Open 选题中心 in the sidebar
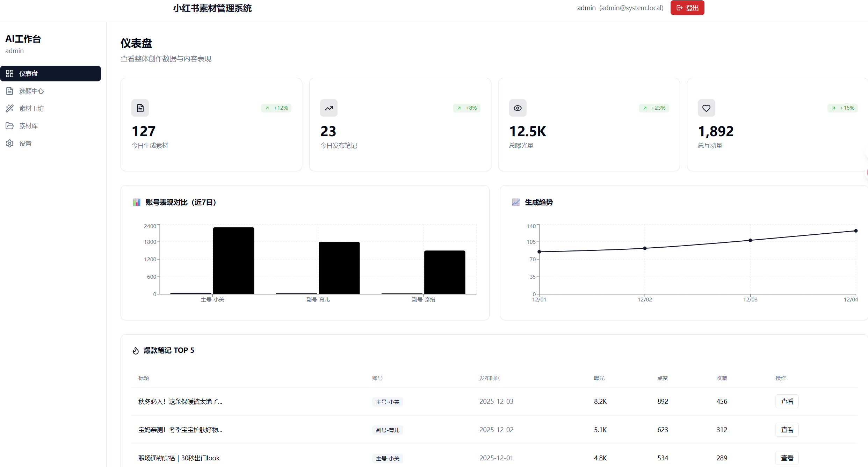This screenshot has height=467, width=868. [31, 91]
